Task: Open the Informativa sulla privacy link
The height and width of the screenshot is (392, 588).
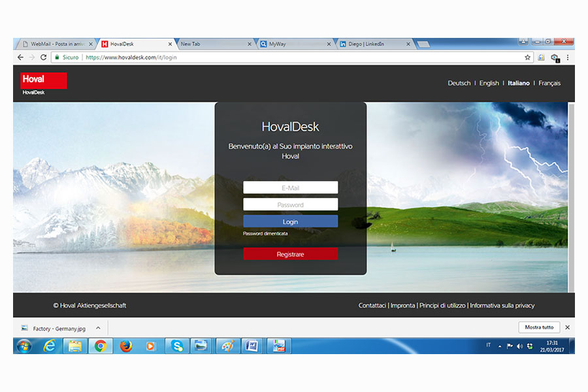Action: click(x=502, y=305)
